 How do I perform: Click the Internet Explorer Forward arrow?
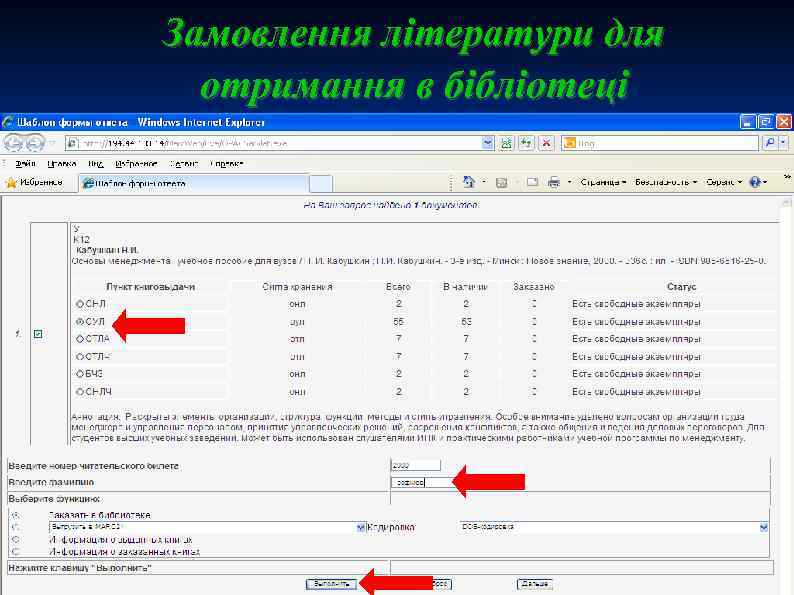pos(34,143)
